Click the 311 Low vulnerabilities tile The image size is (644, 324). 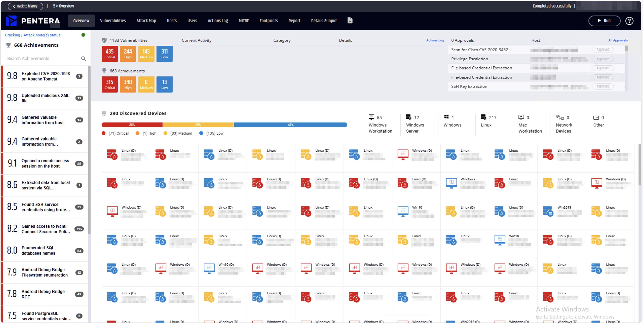[x=165, y=54]
